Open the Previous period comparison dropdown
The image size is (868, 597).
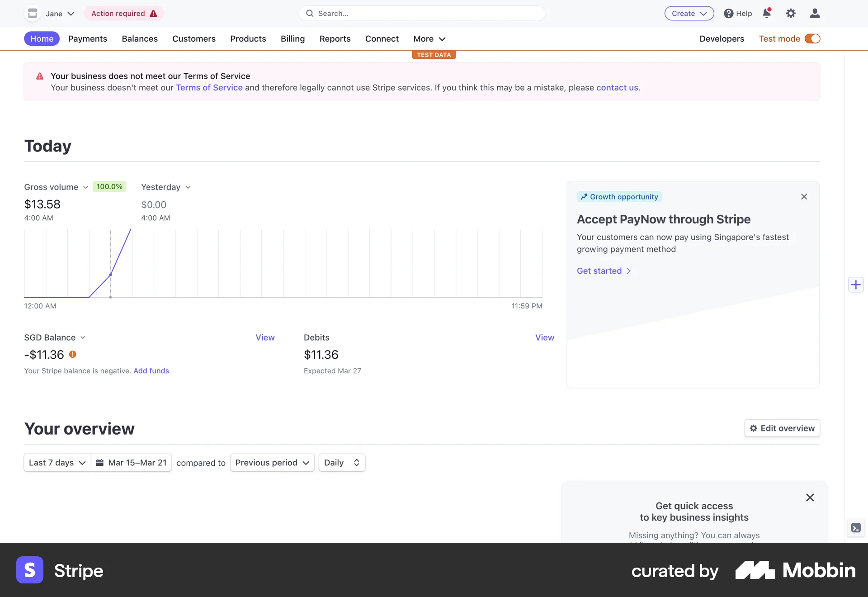[x=271, y=462]
